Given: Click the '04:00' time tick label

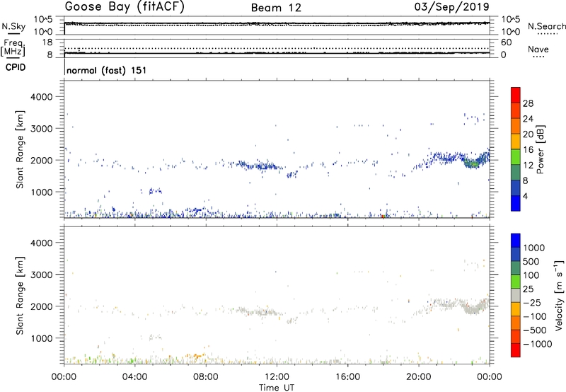Looking at the screenshot, I should pos(134,377).
